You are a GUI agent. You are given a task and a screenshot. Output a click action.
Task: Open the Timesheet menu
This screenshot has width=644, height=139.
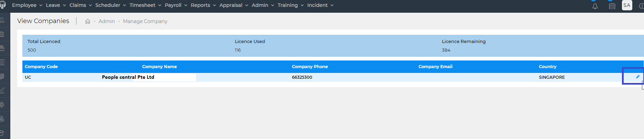coord(145,5)
